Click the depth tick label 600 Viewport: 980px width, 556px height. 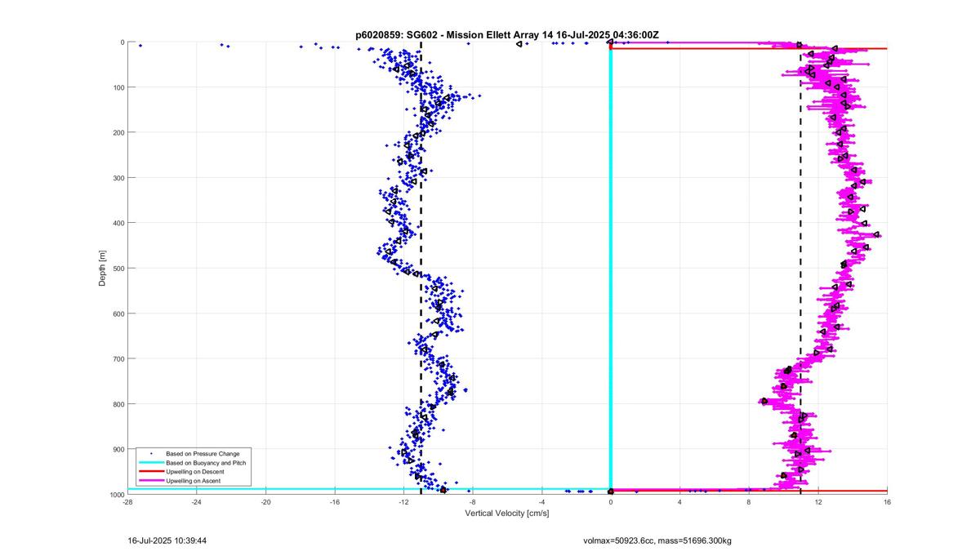(118, 314)
